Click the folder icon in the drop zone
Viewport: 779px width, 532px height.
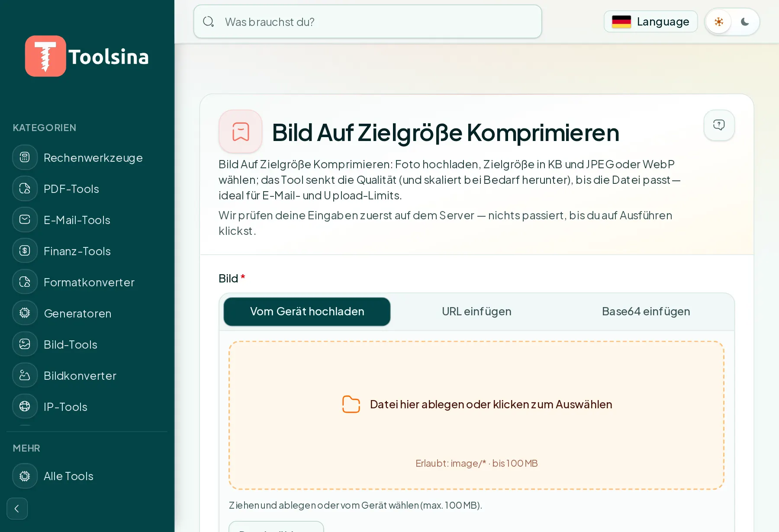coord(351,404)
